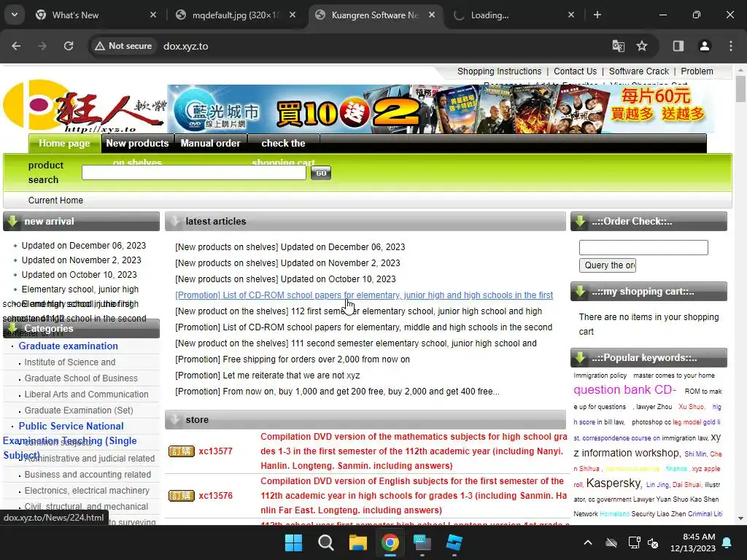747x560 pixels.
Task: Open product code xc13576
Action: pos(215,496)
